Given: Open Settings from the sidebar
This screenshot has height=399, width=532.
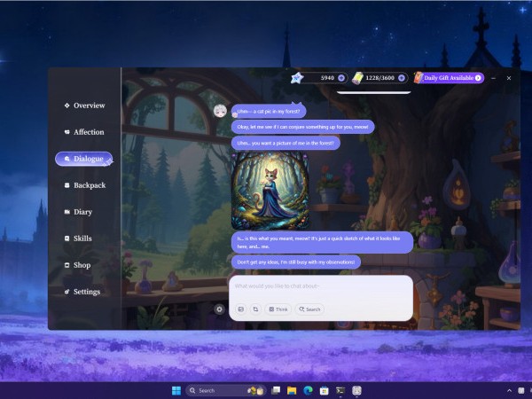Looking at the screenshot, I should (82, 292).
